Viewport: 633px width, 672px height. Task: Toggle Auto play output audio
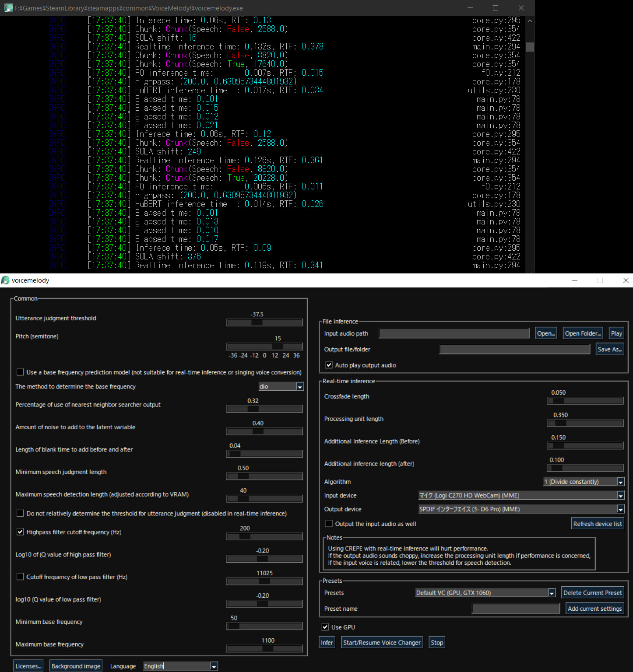(x=328, y=365)
